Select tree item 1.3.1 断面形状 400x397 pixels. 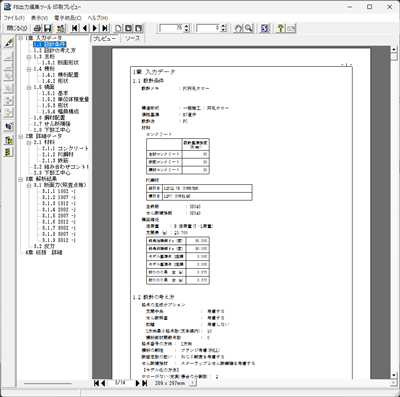60,63
